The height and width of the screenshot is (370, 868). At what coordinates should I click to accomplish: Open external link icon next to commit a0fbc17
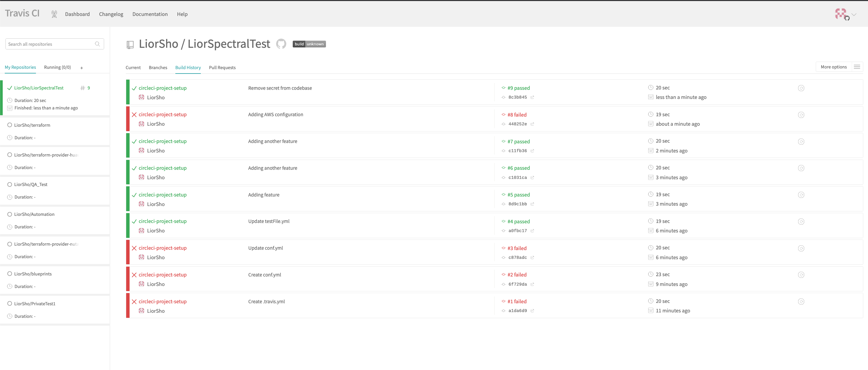[x=533, y=231]
